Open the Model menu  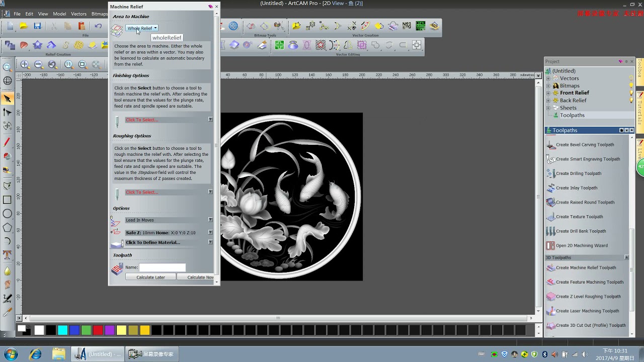(59, 14)
